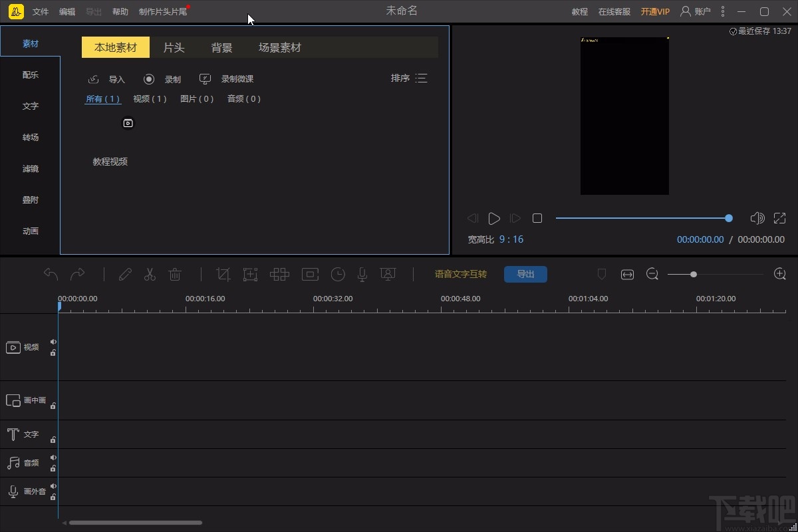798x532 pixels.
Task: Open the 叠附 sidebar panel
Action: [x=31, y=200]
